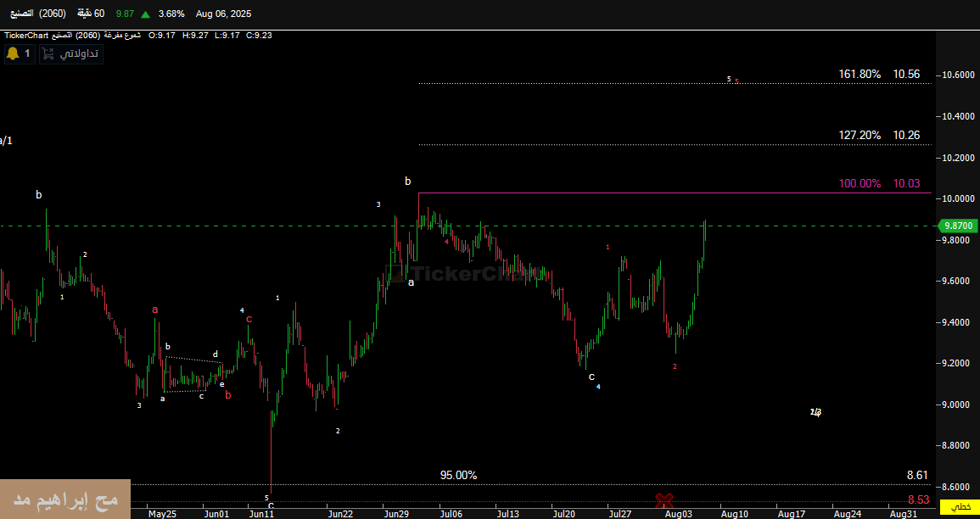This screenshot has width=980, height=519.
Task: Select the red wave label 'a' near May25
Action: pos(155,310)
